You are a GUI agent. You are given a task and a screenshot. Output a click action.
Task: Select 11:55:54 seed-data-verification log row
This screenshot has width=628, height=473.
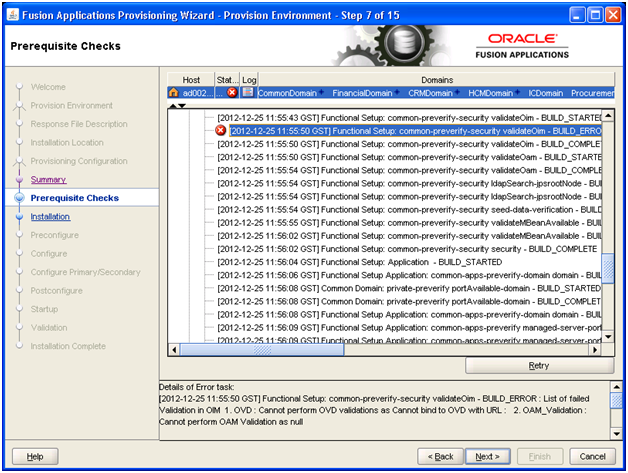409,209
